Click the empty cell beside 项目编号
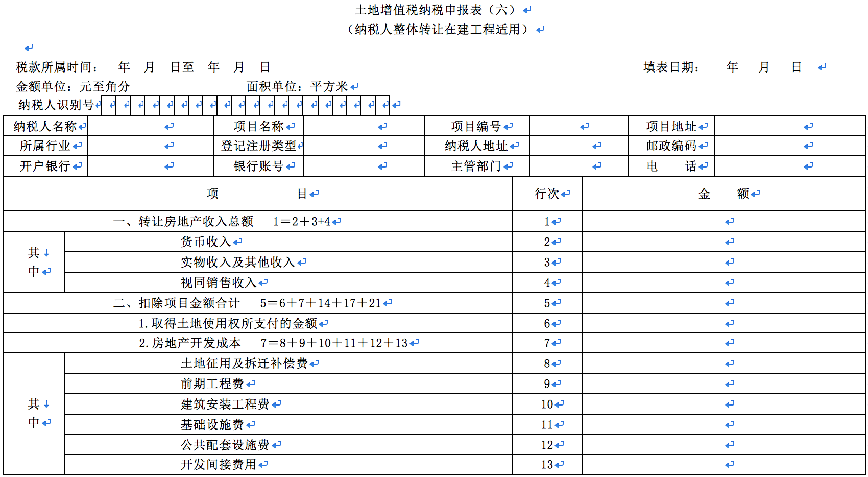Viewport: 868px width, 477px height. click(579, 126)
